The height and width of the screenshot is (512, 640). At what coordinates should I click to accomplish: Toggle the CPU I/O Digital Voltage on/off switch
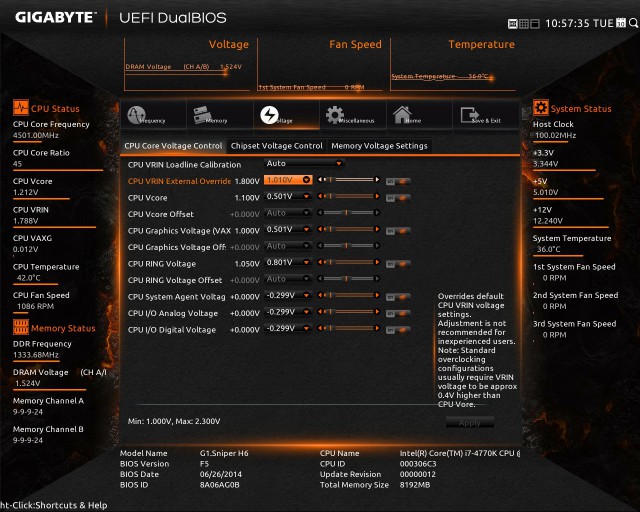click(x=398, y=330)
